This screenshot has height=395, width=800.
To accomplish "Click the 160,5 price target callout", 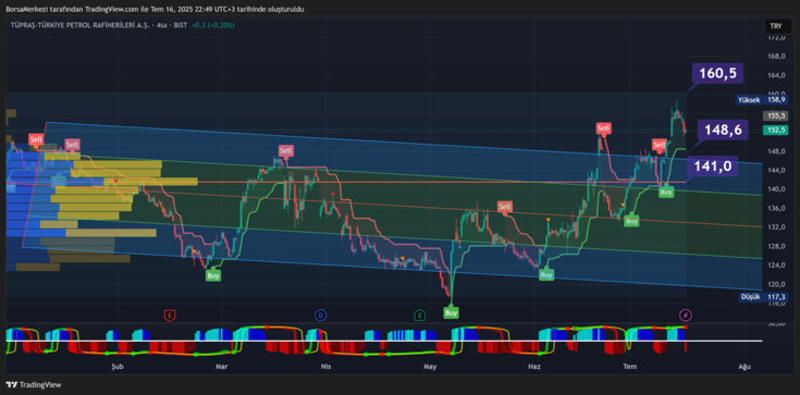I will click(x=717, y=73).
